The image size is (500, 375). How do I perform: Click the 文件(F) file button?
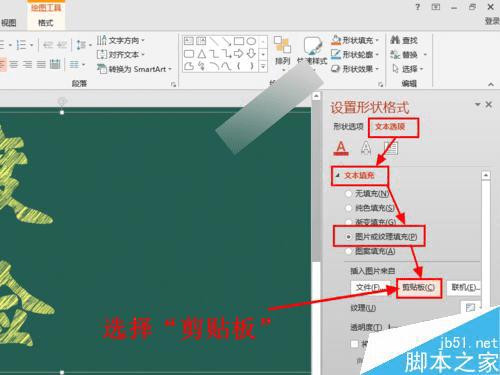370,287
